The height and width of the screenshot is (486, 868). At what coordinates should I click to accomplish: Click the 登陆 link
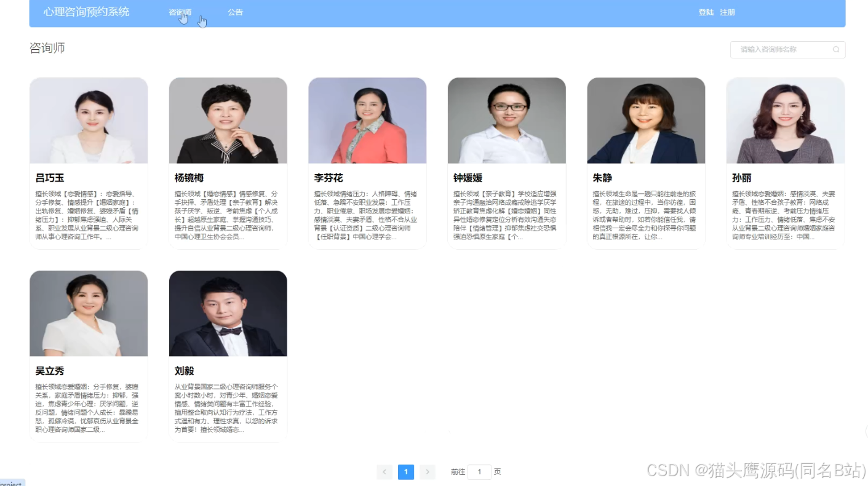pos(706,12)
